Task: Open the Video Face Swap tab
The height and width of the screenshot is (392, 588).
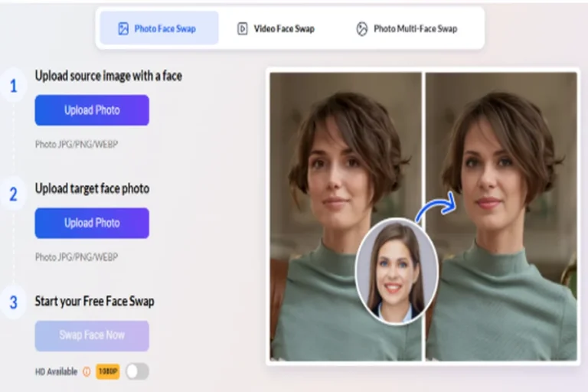Action: [276, 28]
